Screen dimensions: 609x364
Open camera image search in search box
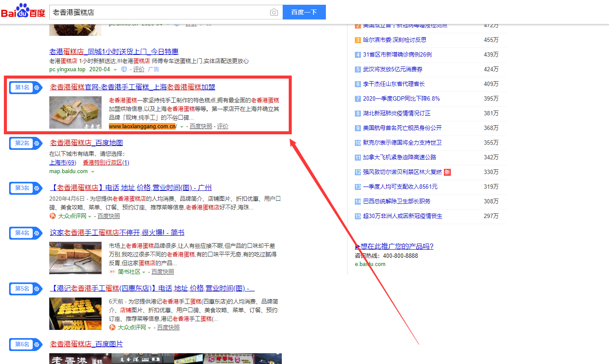(x=274, y=12)
